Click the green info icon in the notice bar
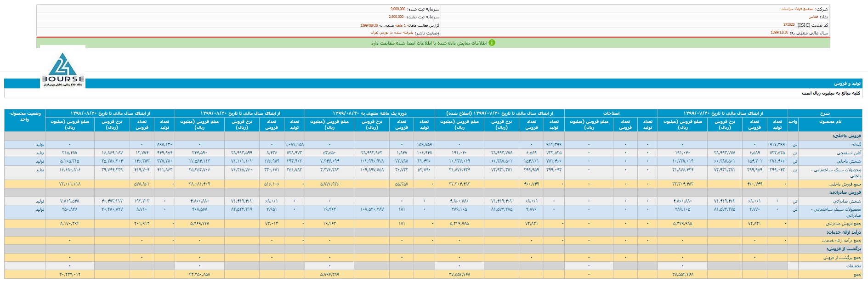Screen dimensions: 868x288 tap(492, 43)
